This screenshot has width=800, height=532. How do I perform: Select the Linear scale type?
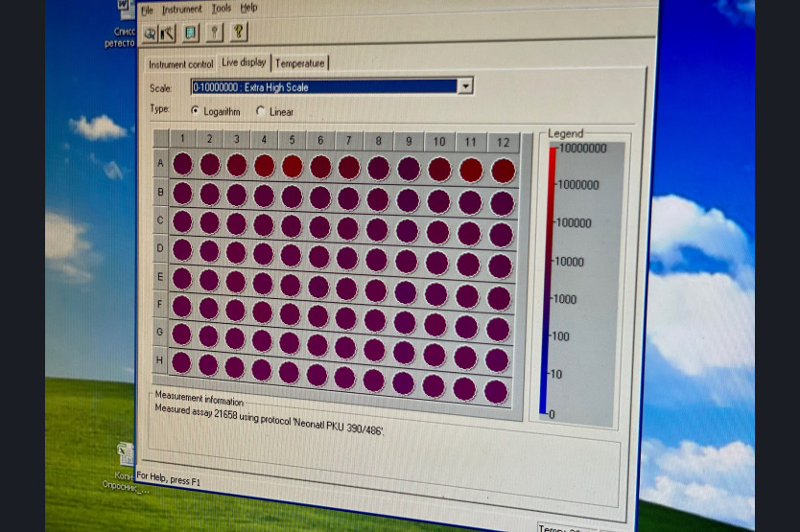[x=261, y=110]
